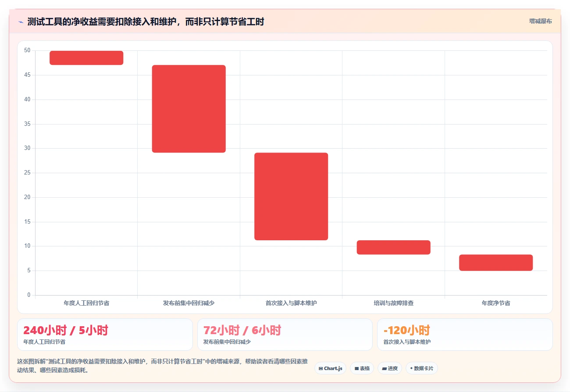
Task: Click x-axis label 发布前集中回归减少
Action: (x=189, y=303)
